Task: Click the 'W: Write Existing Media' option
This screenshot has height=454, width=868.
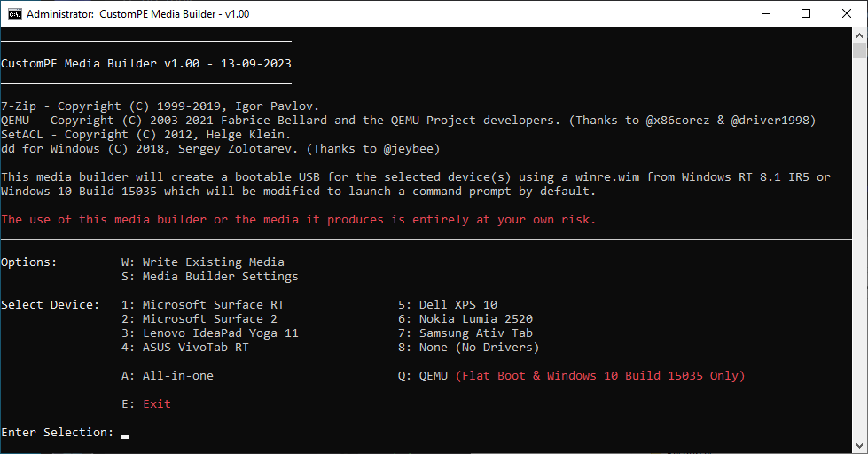Action: click(203, 262)
